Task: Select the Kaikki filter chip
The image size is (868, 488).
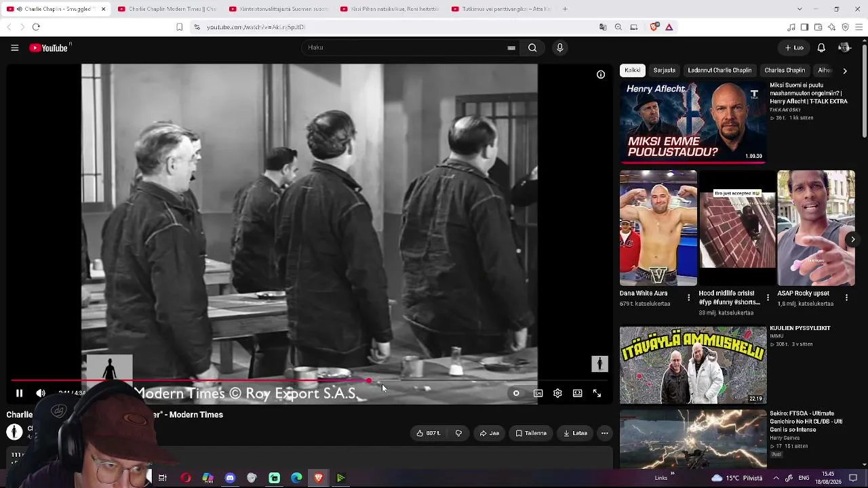Action: click(x=633, y=70)
